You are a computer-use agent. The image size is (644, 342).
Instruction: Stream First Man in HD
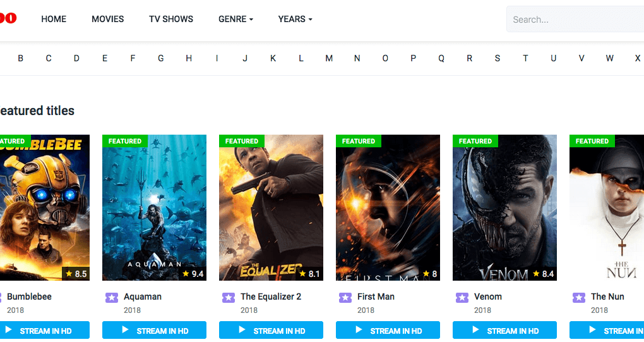pos(388,330)
